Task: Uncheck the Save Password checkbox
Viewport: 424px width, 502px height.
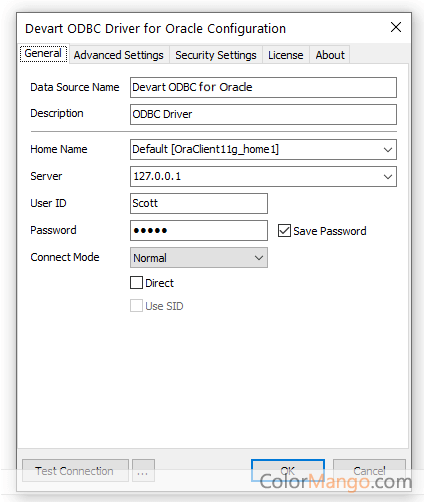Action: 284,231
